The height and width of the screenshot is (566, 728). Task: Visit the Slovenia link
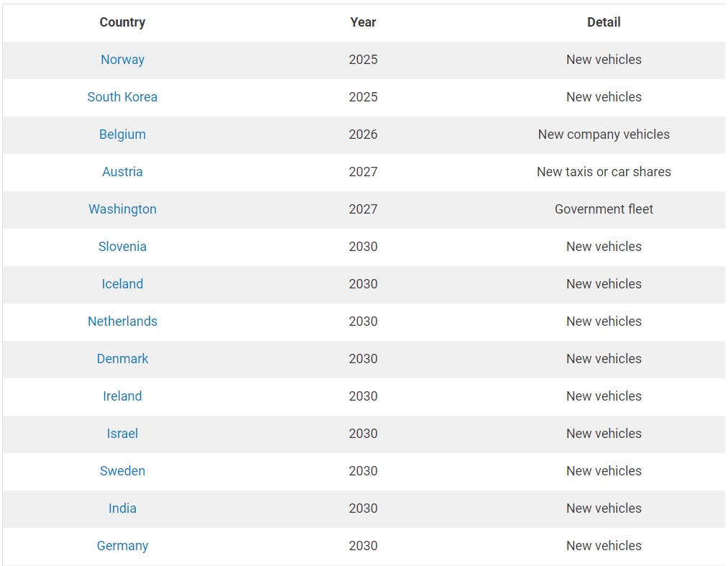click(x=122, y=247)
